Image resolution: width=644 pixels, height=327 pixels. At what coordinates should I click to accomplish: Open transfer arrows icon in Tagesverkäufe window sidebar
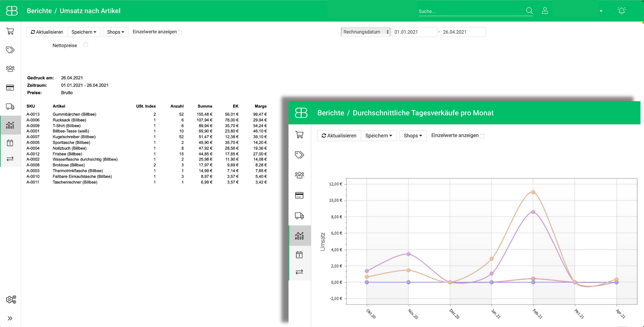pyautogui.click(x=299, y=272)
